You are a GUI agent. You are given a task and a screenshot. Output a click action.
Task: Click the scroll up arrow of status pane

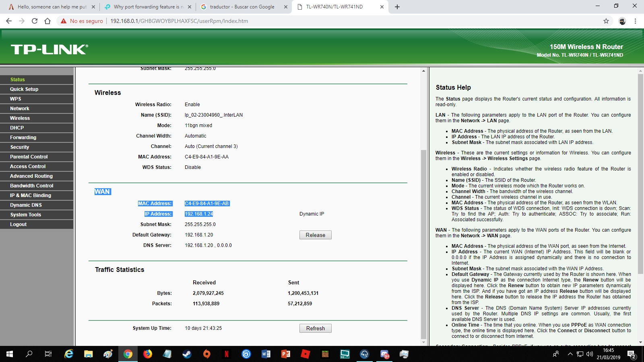coord(423,71)
